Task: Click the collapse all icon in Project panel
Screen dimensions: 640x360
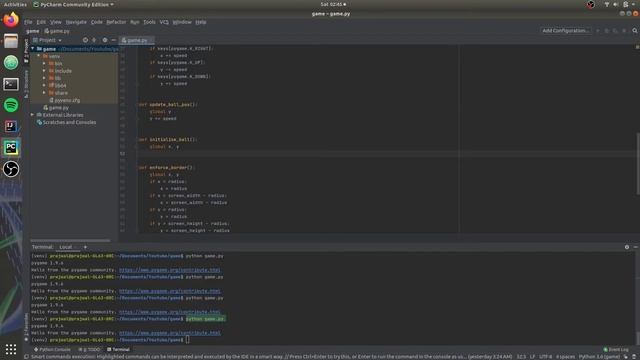Action: tap(94, 40)
